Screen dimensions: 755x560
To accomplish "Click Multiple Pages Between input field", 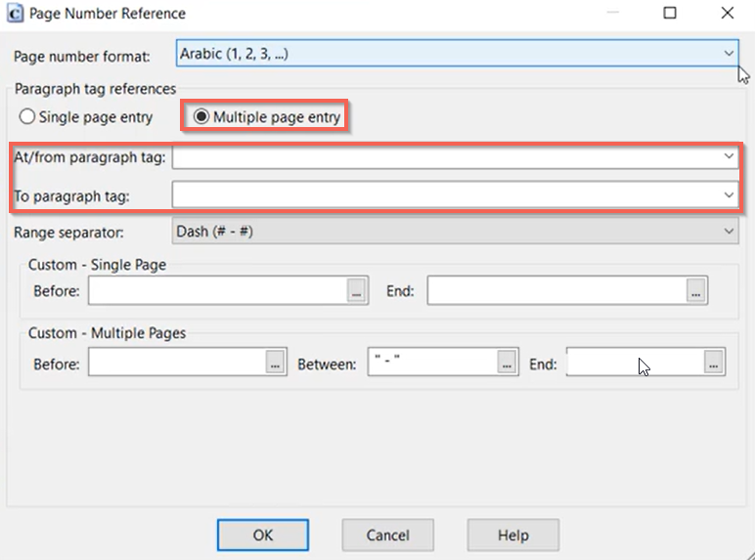I will pyautogui.click(x=432, y=362).
